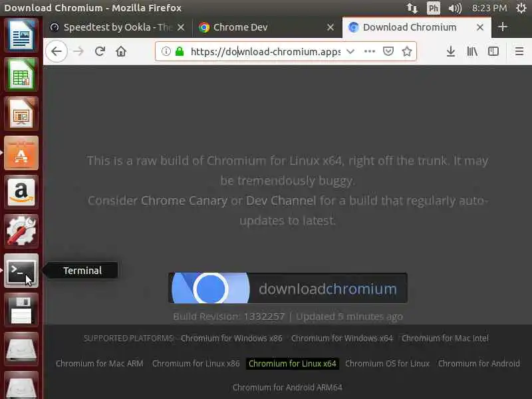Select Chromium for Mac Intel
The height and width of the screenshot is (399, 532).
tap(445, 338)
